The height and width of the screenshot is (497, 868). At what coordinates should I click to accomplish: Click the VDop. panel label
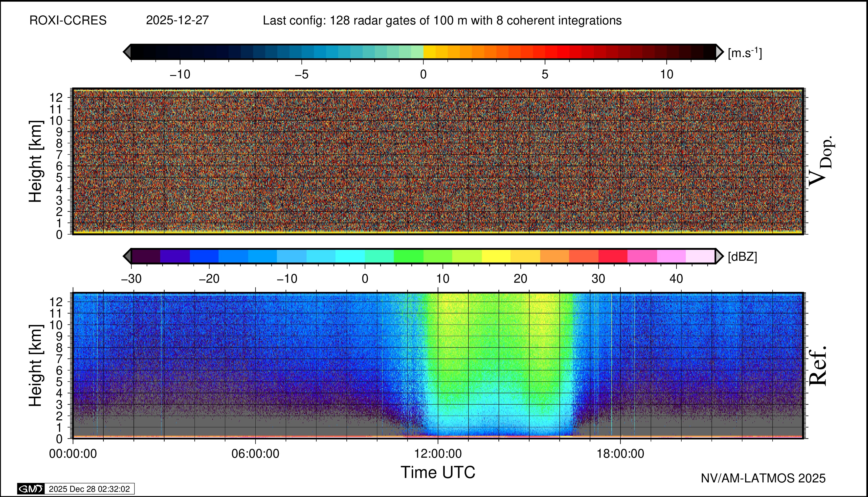(x=821, y=161)
